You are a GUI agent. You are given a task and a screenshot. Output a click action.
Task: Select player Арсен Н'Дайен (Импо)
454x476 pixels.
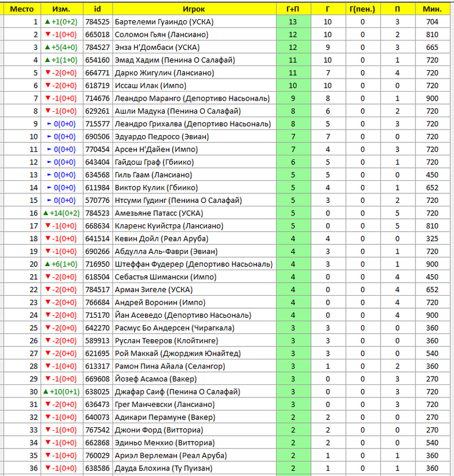156,149
